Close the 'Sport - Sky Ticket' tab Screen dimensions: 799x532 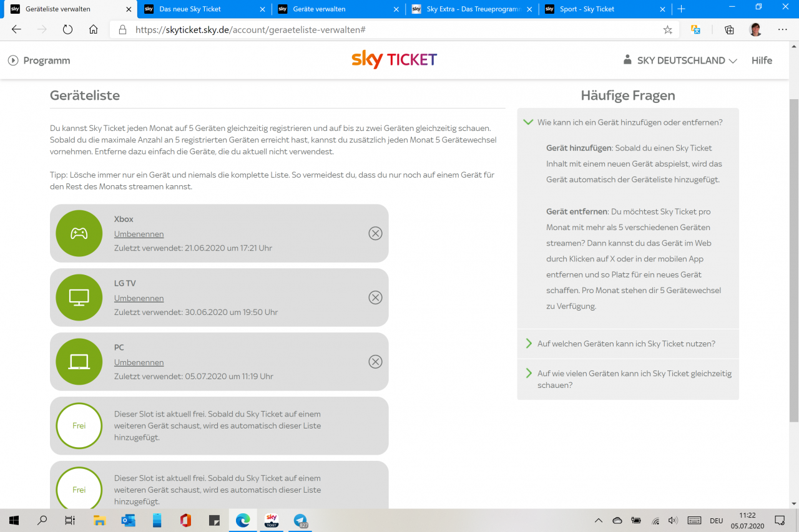tap(663, 9)
